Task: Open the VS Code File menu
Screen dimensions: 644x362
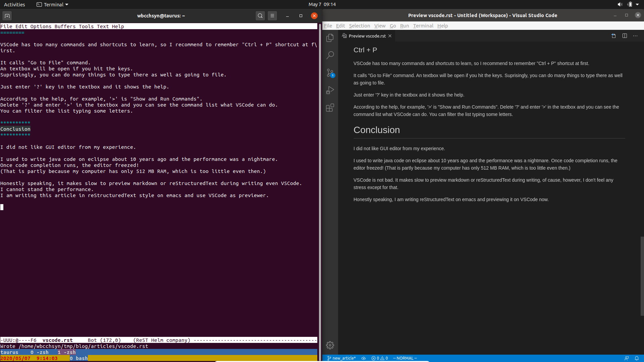Action: pyautogui.click(x=328, y=26)
